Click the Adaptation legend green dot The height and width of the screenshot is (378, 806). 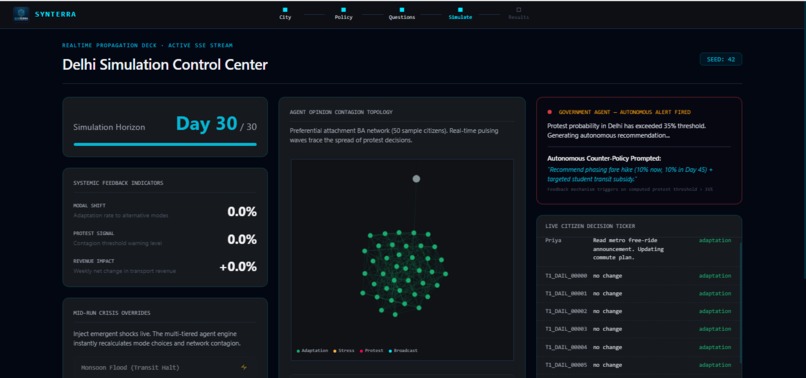298,351
